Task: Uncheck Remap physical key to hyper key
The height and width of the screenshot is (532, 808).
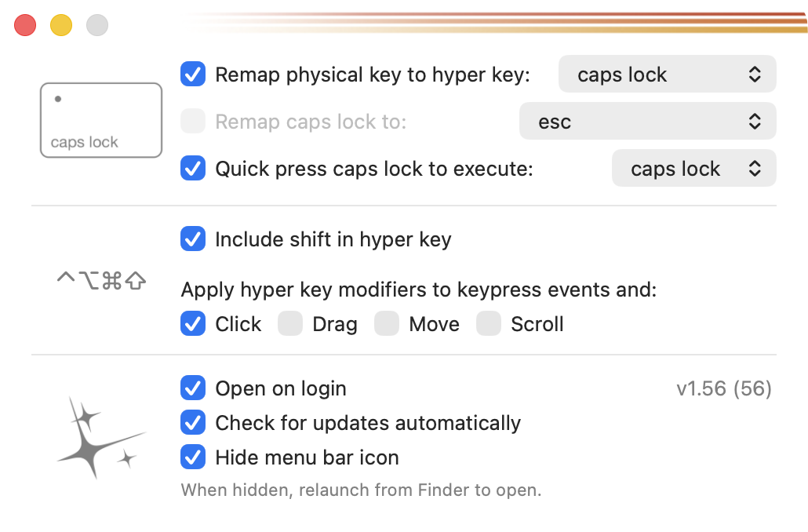Action: (x=193, y=75)
